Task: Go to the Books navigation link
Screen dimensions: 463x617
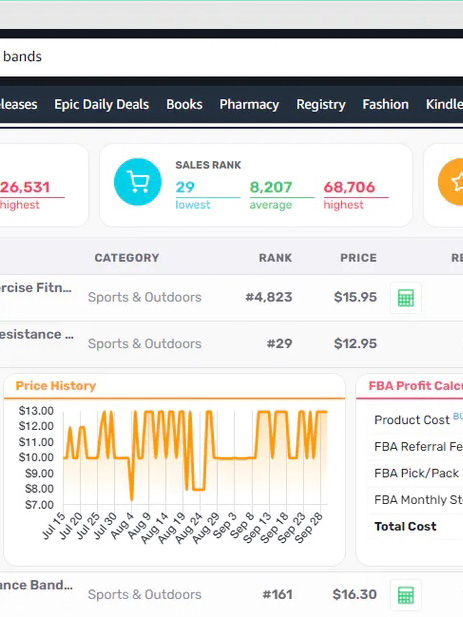Action: pyautogui.click(x=184, y=104)
